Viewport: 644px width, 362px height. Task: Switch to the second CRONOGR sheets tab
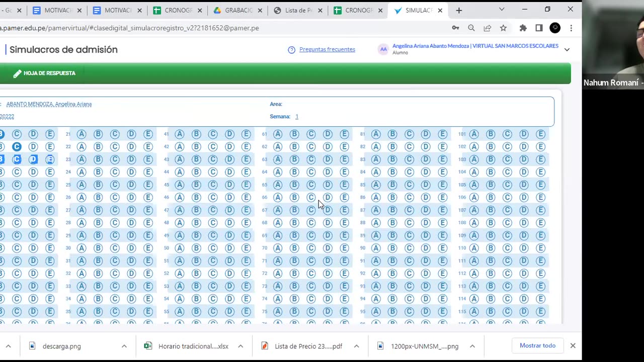coord(357,10)
